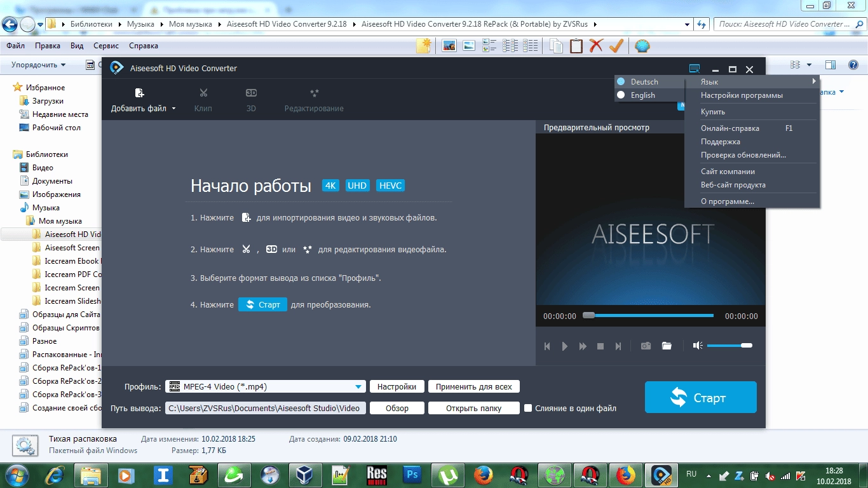Open the Профиль MPEG-4 Video dropdown
Image resolution: width=868 pixels, height=488 pixels.
click(266, 386)
